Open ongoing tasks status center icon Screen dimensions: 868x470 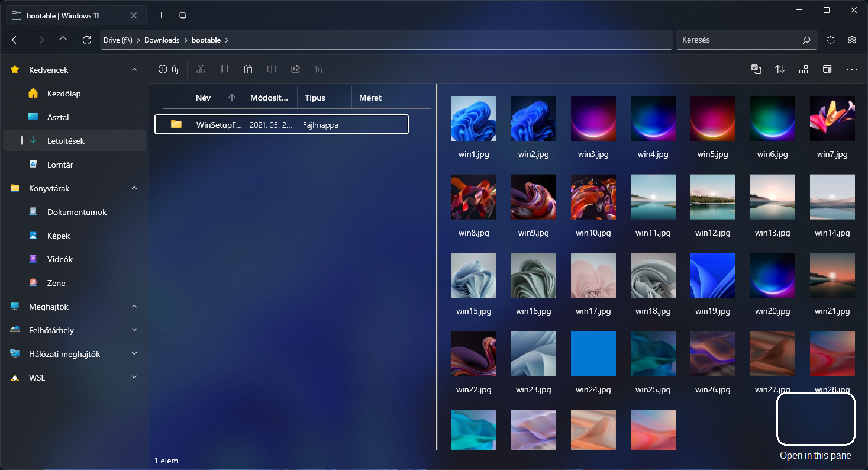tap(831, 40)
